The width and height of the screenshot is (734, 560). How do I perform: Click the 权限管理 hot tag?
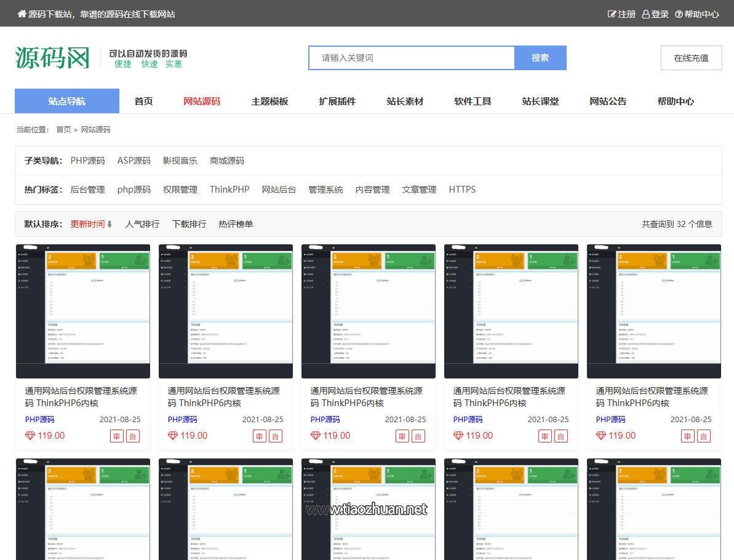(180, 189)
